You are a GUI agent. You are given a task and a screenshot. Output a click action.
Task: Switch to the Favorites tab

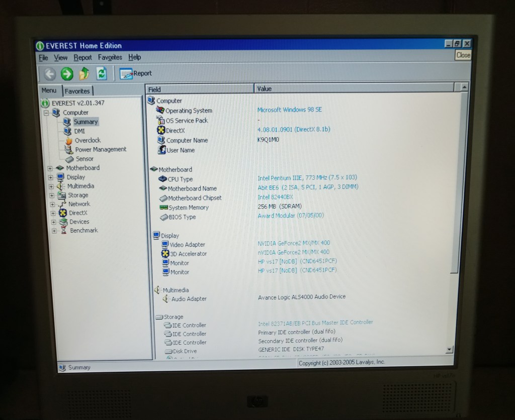(77, 91)
